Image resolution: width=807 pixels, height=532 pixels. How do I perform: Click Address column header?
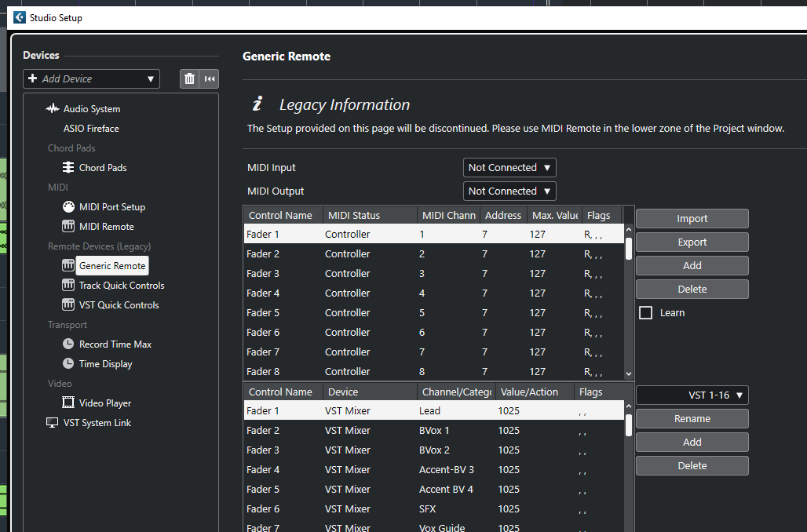[503, 215]
